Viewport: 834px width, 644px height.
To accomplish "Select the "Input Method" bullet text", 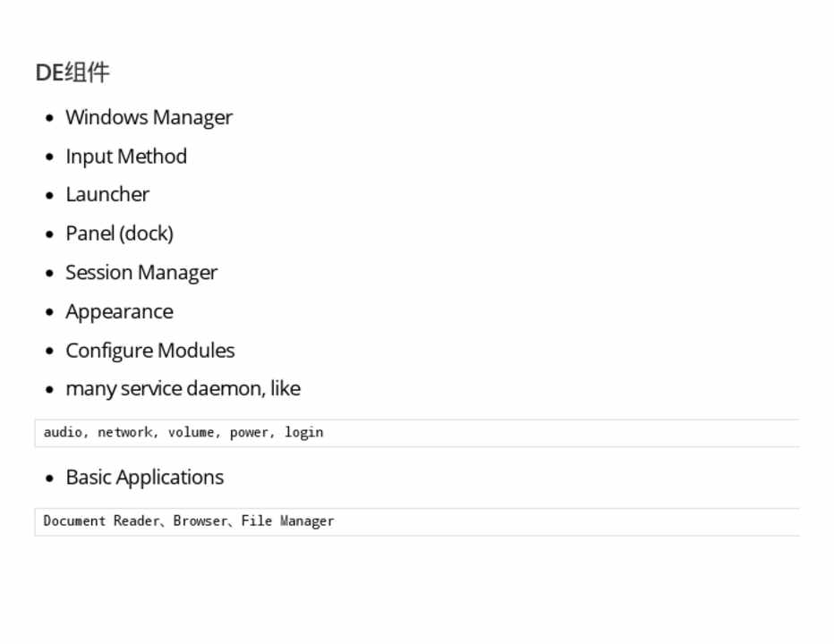I will click(126, 157).
